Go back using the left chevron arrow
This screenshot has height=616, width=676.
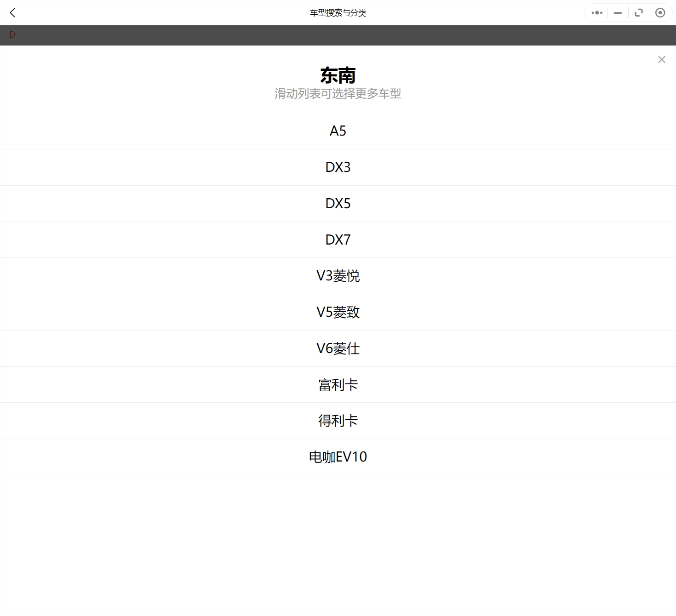coord(12,12)
